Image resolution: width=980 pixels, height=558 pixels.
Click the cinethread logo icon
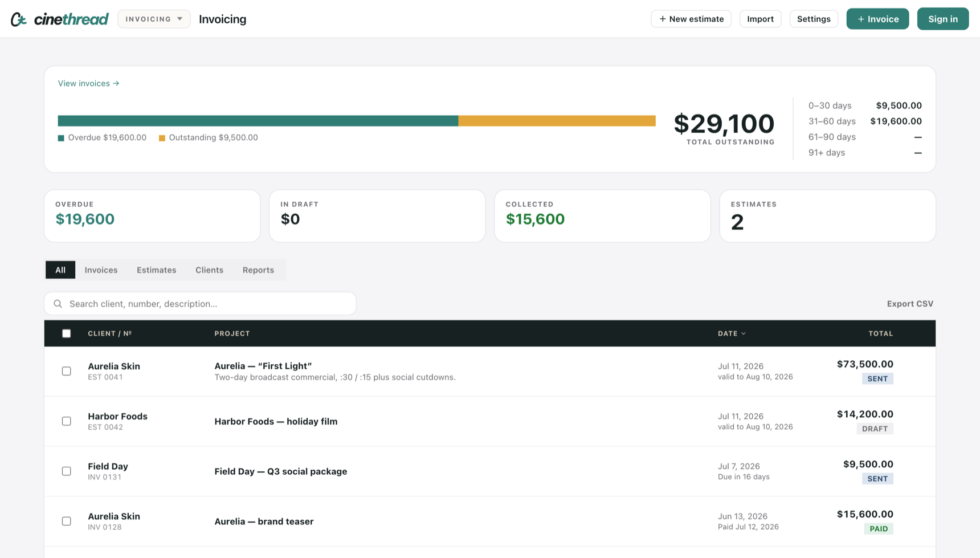tap(19, 19)
